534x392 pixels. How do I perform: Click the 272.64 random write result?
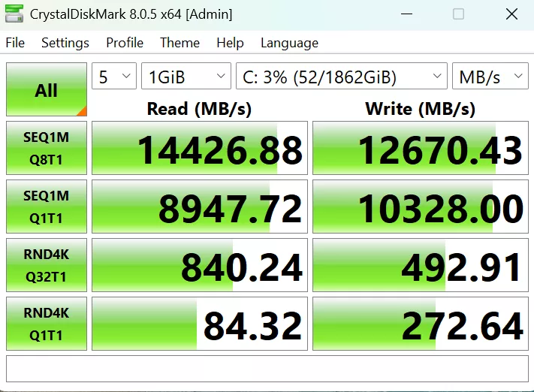pyautogui.click(x=421, y=324)
